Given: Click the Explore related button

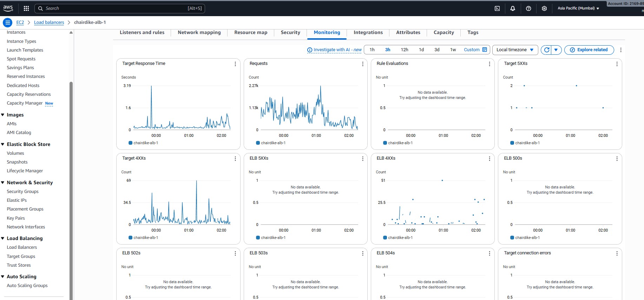Looking at the screenshot, I should coord(589,50).
